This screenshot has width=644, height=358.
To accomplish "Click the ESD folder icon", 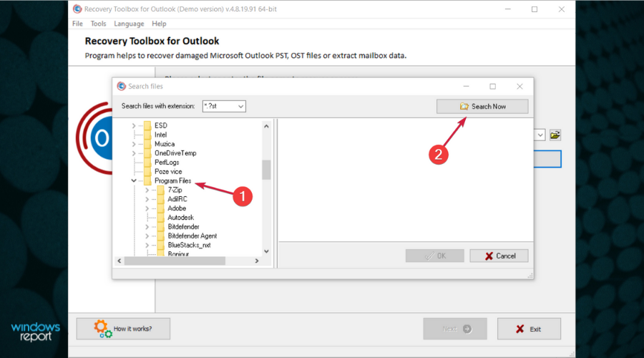I will coord(148,125).
